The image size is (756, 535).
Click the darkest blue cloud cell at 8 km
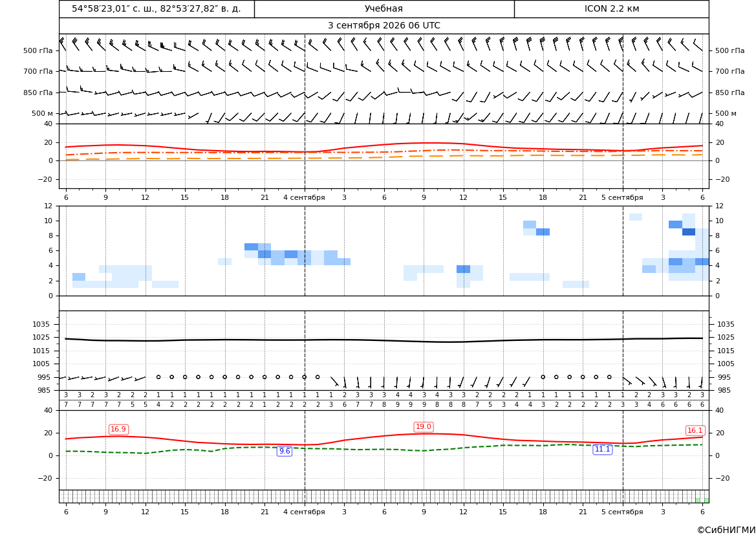689,232
